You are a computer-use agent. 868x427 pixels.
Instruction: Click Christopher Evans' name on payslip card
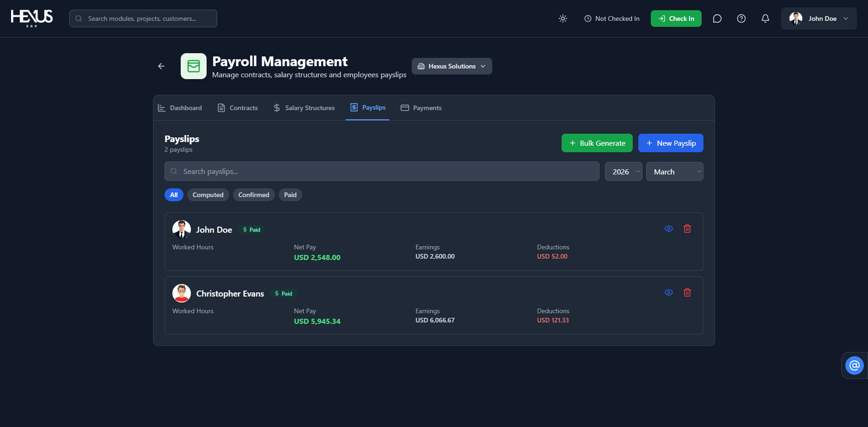tap(230, 294)
